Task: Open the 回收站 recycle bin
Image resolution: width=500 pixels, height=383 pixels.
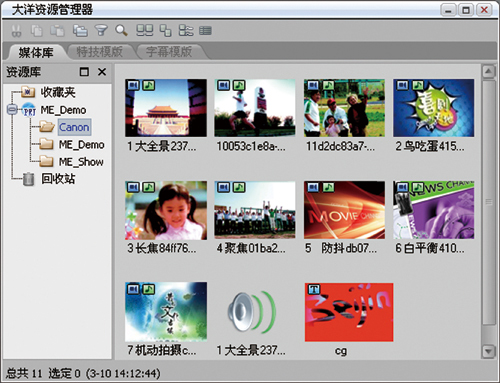Action: (x=49, y=179)
